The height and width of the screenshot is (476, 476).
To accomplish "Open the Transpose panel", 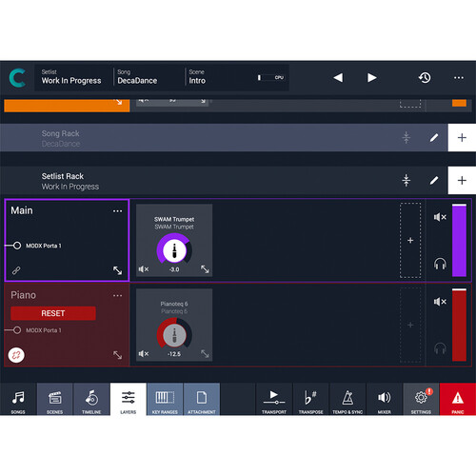I will (x=310, y=399).
